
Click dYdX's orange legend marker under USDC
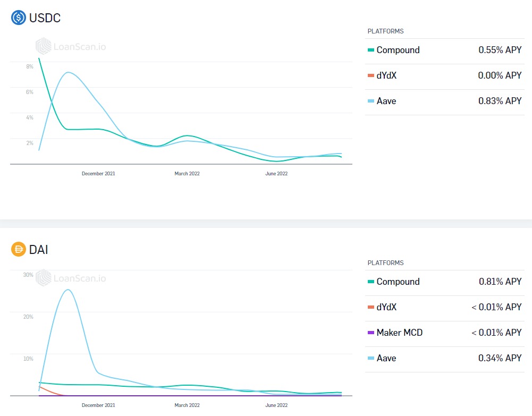click(x=371, y=76)
